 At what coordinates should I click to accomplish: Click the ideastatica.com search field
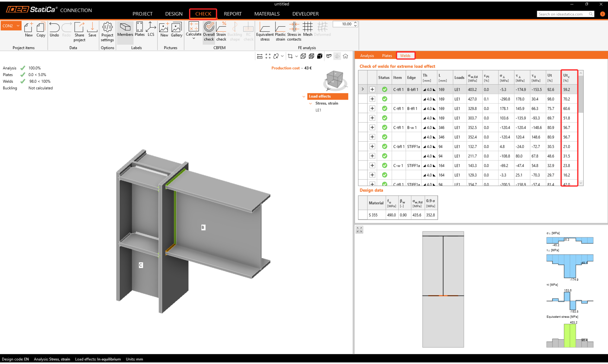coord(562,14)
